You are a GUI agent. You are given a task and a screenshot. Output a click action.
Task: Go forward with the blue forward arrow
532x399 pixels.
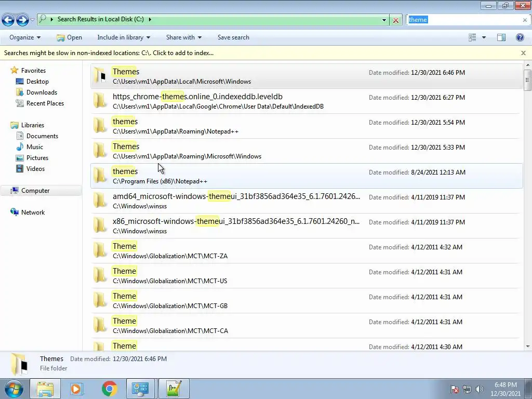(22, 20)
